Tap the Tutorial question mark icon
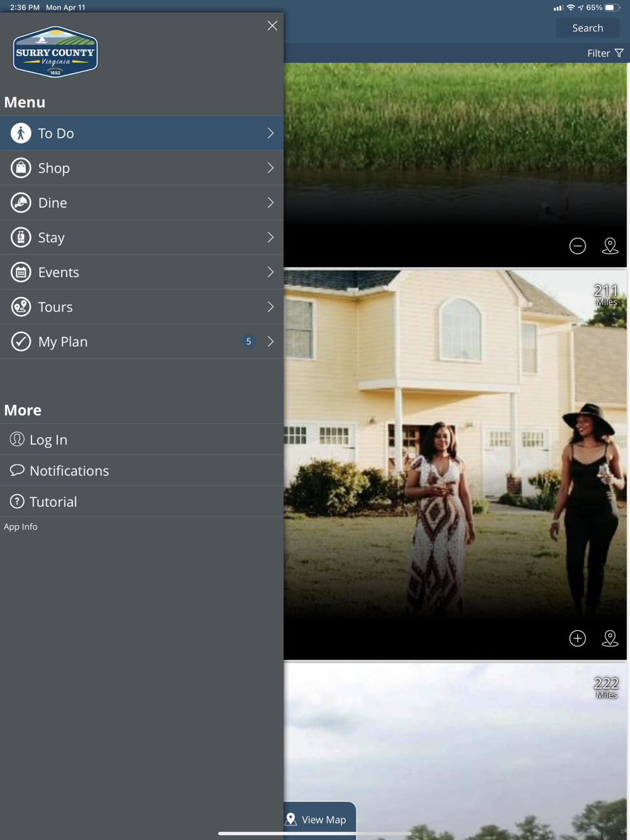 (17, 501)
